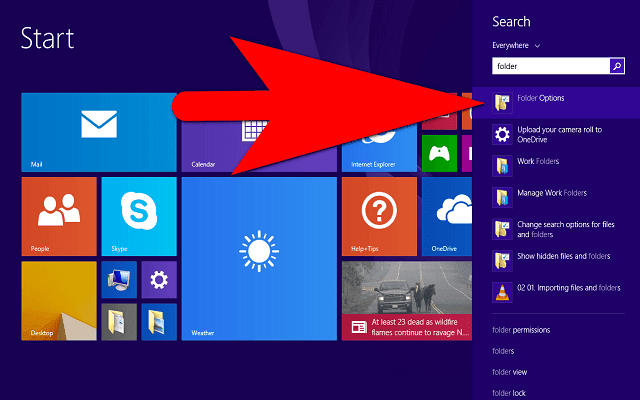Open the People tile
Image resolution: width=640 pixels, height=400 pixels.
(58, 215)
